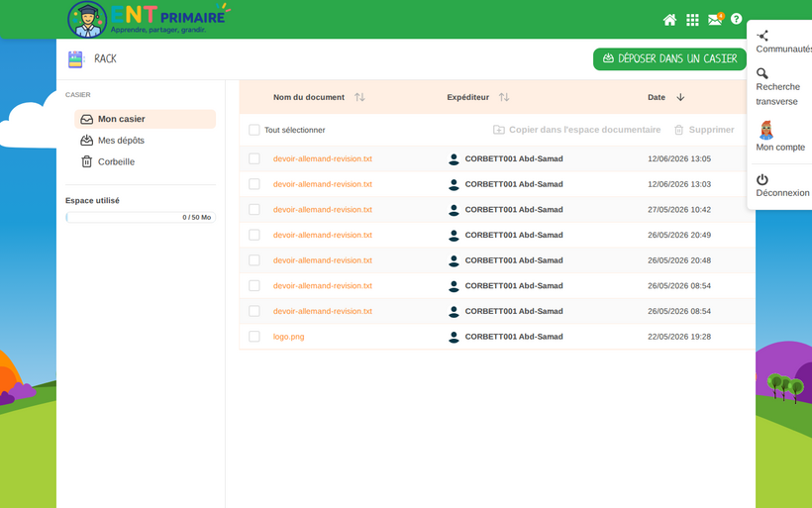Open the ENT Primaire home logo
This screenshot has height=508, width=812.
[149, 19]
